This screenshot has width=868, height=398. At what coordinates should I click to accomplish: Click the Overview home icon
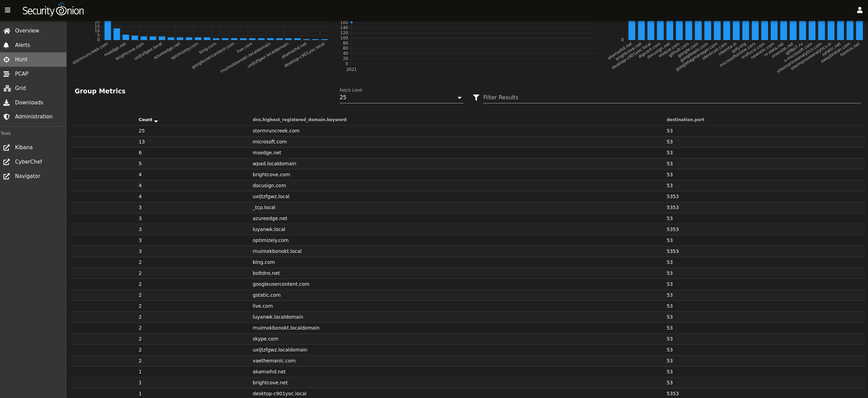click(7, 31)
